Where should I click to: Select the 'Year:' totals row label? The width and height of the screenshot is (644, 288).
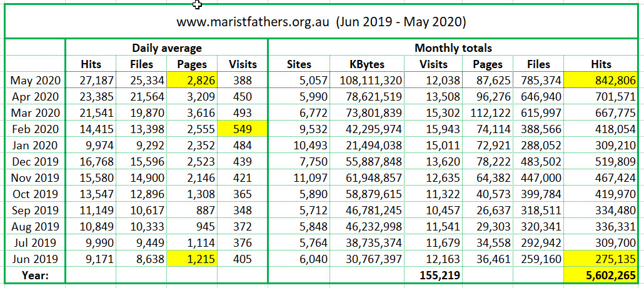(35, 275)
